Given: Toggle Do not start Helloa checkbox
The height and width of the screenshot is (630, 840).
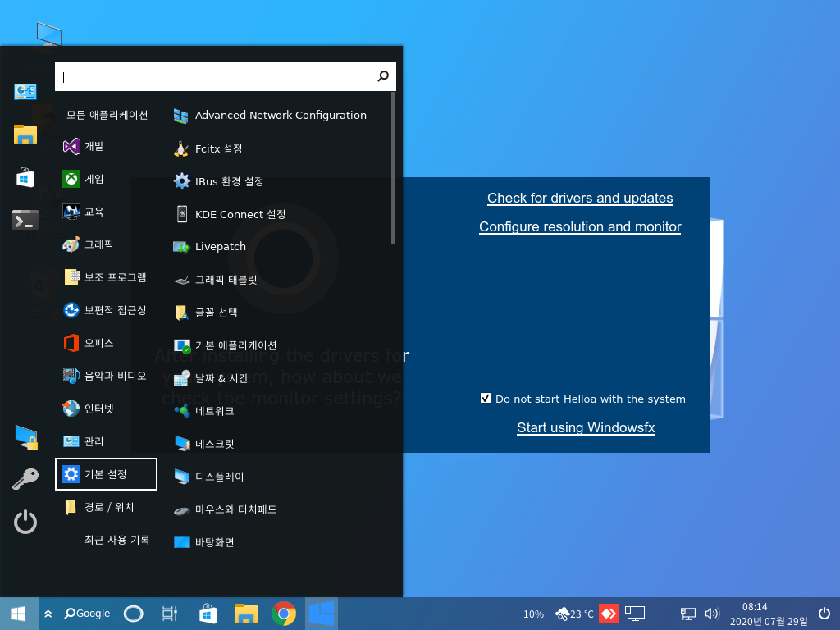Looking at the screenshot, I should click(x=486, y=398).
